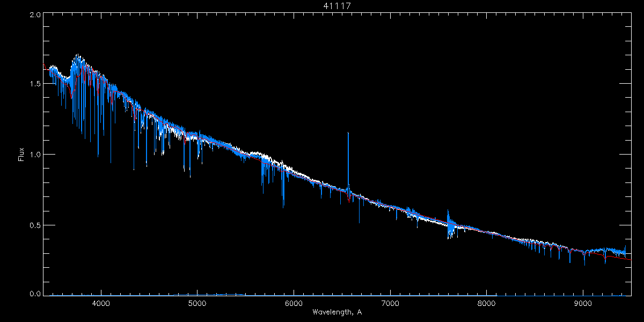This screenshot has height=322, width=644.
Task: Click the 2.0 tick label on Flux axis
Action: (35, 15)
